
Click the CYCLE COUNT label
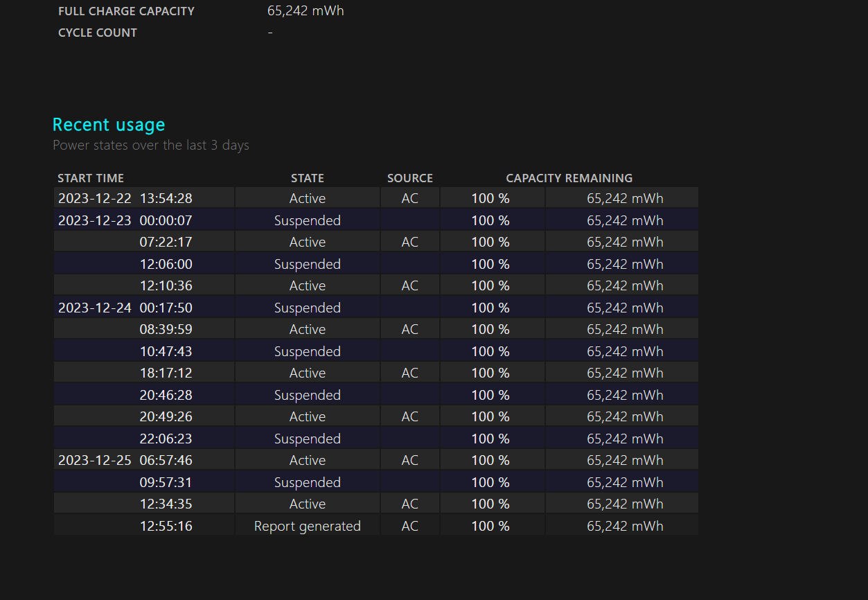point(98,33)
